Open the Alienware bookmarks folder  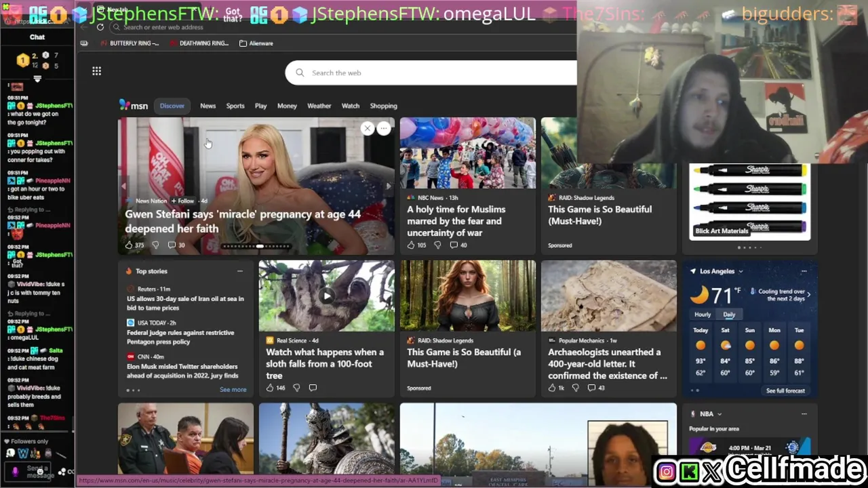(256, 43)
